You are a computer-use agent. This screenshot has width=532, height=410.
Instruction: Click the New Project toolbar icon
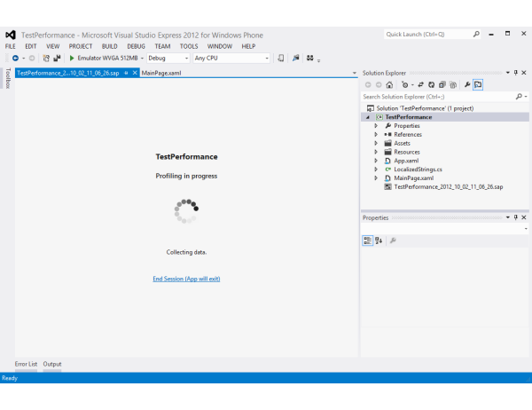point(46,58)
